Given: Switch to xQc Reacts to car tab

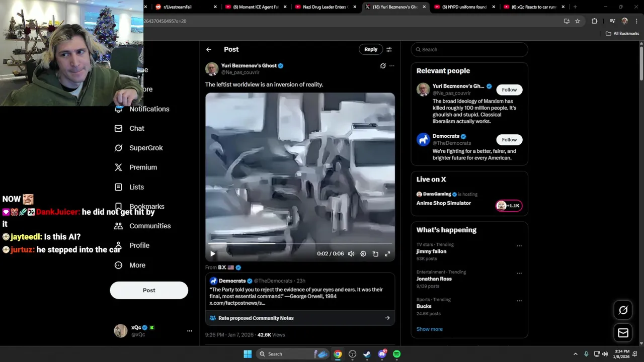Looking at the screenshot, I should [x=534, y=7].
